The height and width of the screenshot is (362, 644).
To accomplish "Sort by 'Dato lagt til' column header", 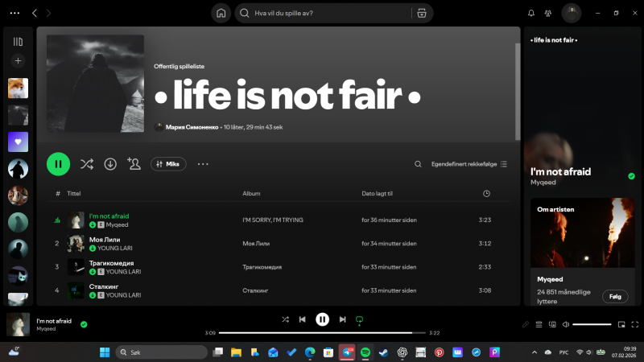I will pyautogui.click(x=377, y=193).
